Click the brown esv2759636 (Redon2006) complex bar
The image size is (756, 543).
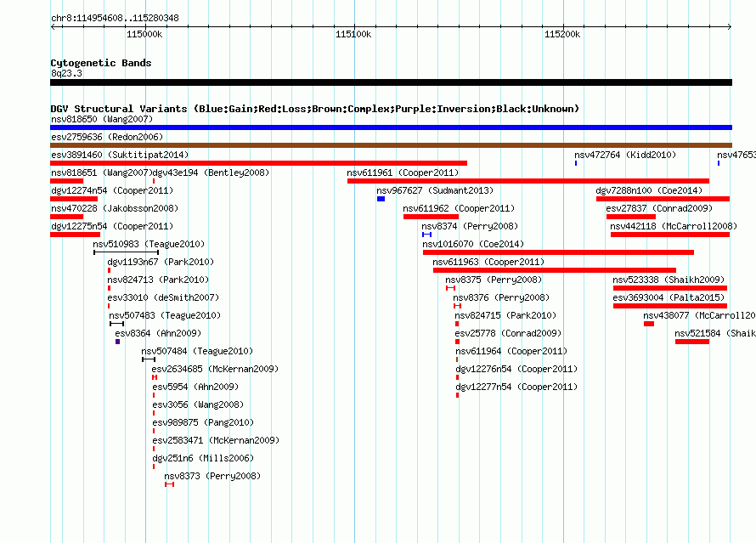tap(391, 145)
